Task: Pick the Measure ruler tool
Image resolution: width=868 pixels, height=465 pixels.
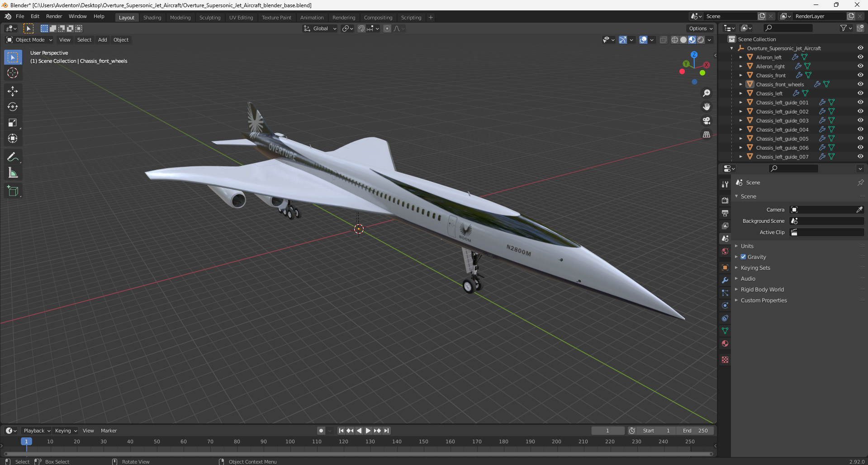Action: (13, 173)
